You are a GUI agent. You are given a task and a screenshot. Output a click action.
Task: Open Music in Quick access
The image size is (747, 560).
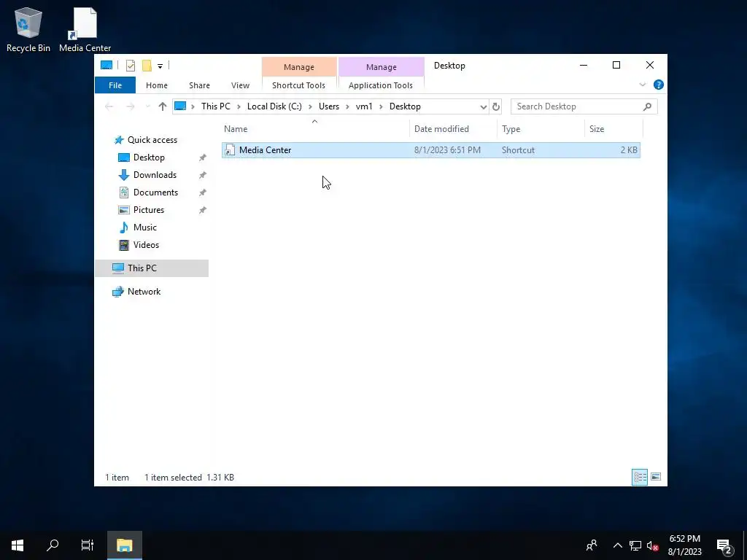pos(145,227)
